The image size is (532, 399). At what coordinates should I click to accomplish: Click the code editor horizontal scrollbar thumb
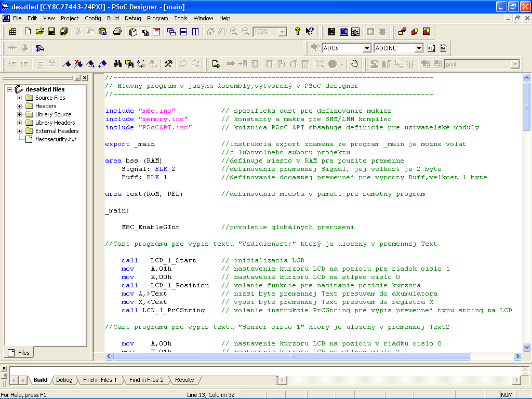(x=292, y=356)
